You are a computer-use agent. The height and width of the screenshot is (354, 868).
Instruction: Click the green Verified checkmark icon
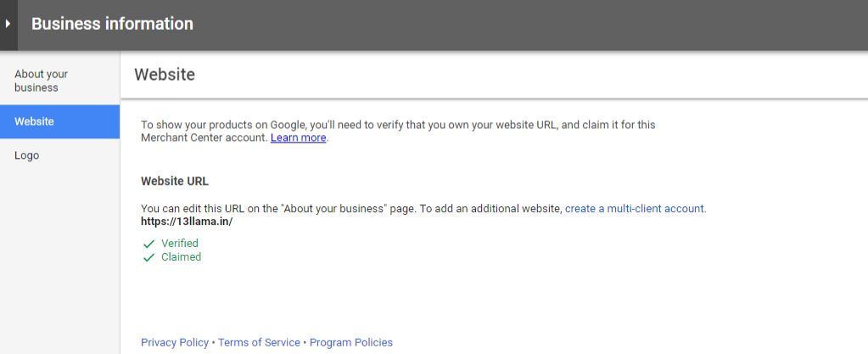point(148,244)
